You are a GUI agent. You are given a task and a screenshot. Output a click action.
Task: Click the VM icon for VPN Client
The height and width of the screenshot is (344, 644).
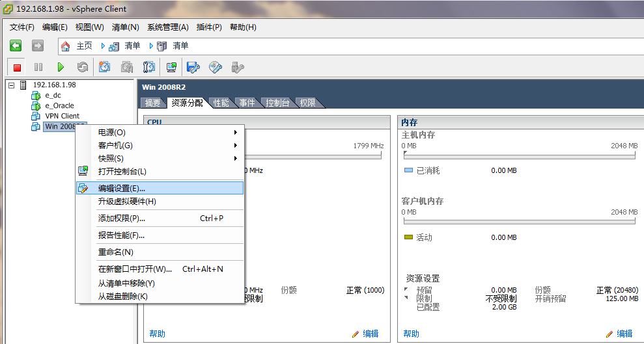click(36, 116)
